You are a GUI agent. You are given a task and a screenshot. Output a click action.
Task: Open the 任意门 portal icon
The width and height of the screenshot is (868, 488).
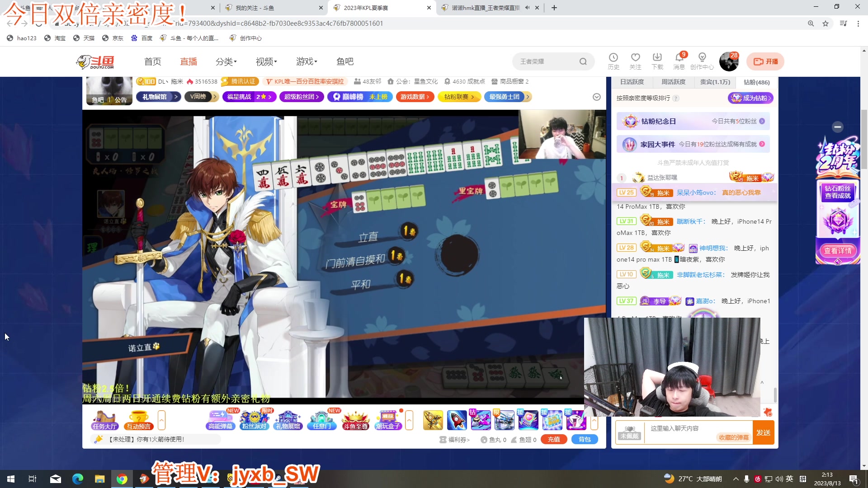point(322,420)
